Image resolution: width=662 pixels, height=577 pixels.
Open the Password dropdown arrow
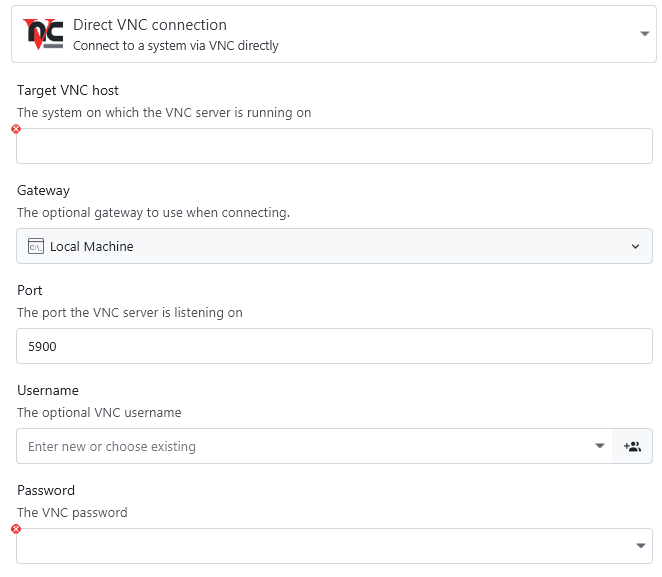(640, 546)
